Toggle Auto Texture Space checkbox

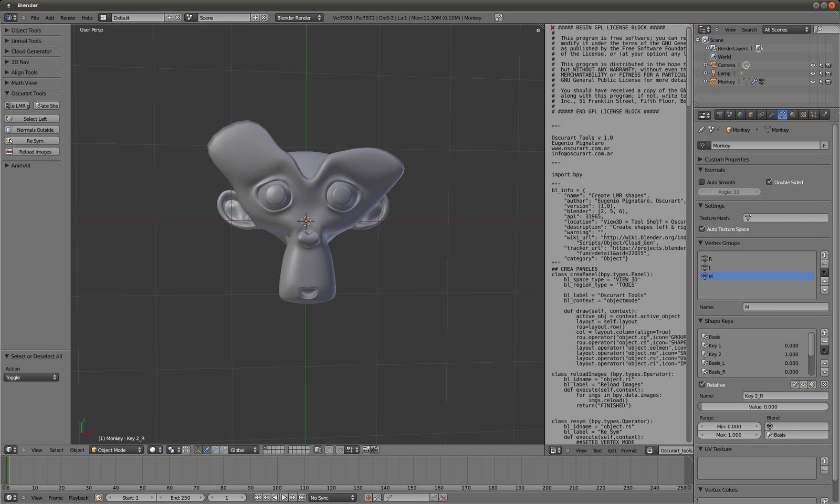(702, 229)
